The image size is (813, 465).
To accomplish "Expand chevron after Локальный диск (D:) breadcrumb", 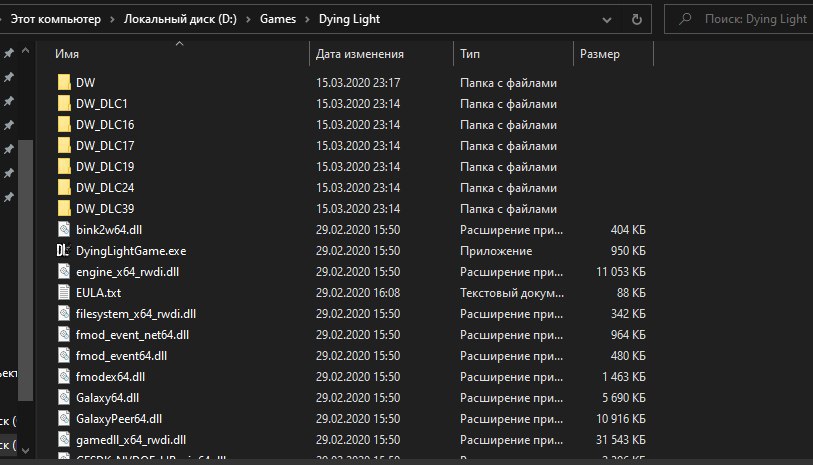I will pos(248,20).
